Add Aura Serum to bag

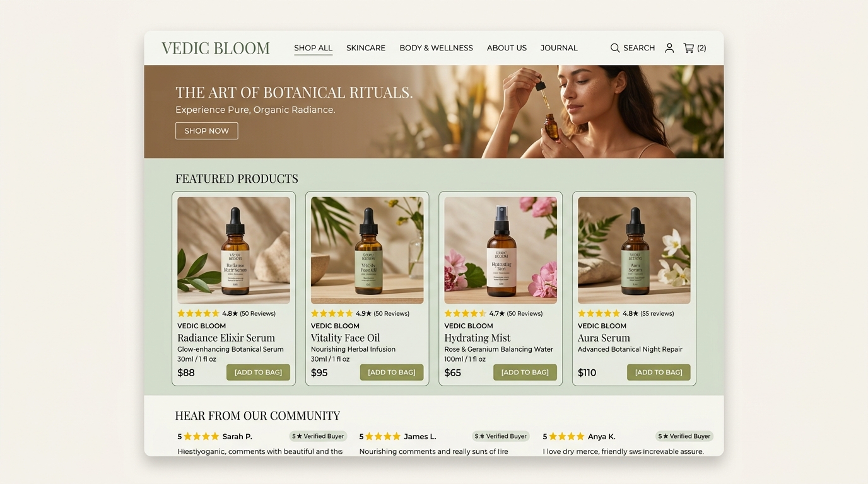pyautogui.click(x=659, y=372)
